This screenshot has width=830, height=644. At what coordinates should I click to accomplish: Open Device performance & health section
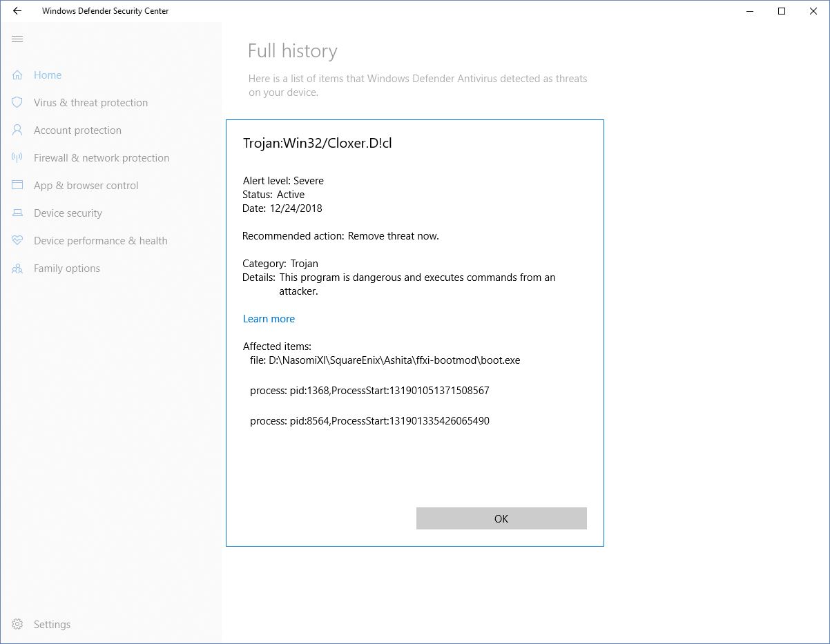(x=101, y=241)
